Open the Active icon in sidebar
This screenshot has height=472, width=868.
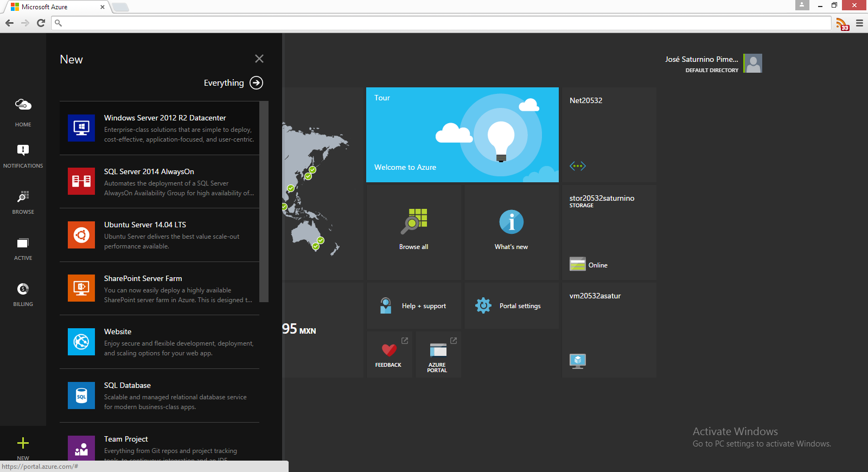tap(23, 243)
